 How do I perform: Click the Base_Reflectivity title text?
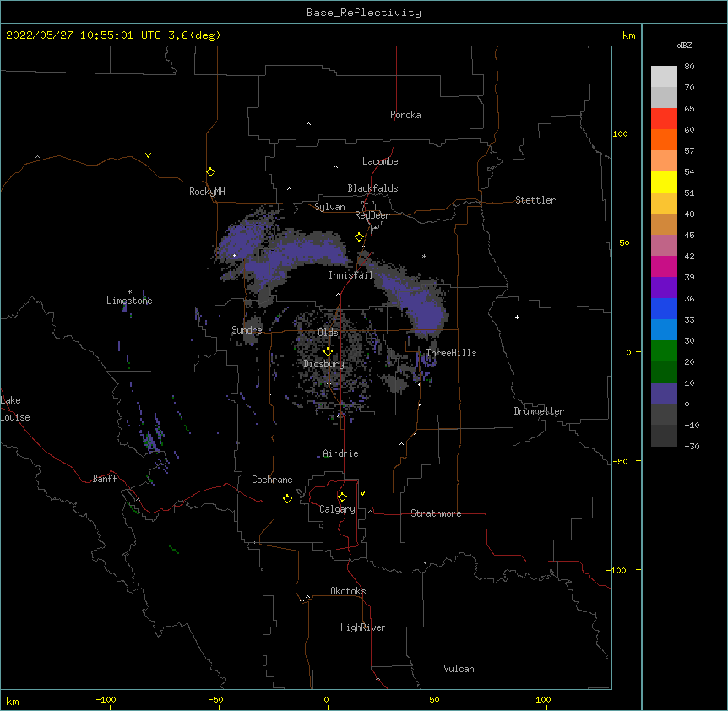(x=364, y=13)
